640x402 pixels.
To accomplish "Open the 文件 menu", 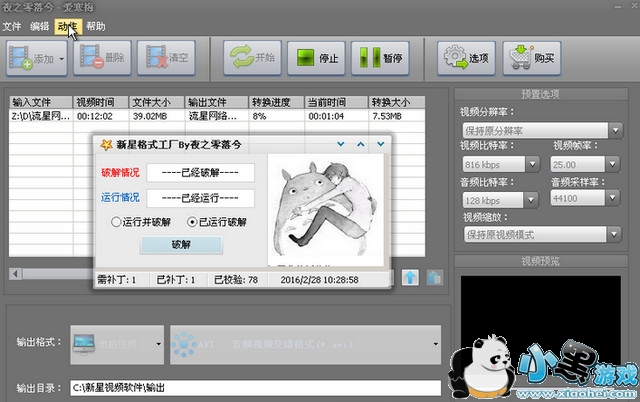I will 12,27.
